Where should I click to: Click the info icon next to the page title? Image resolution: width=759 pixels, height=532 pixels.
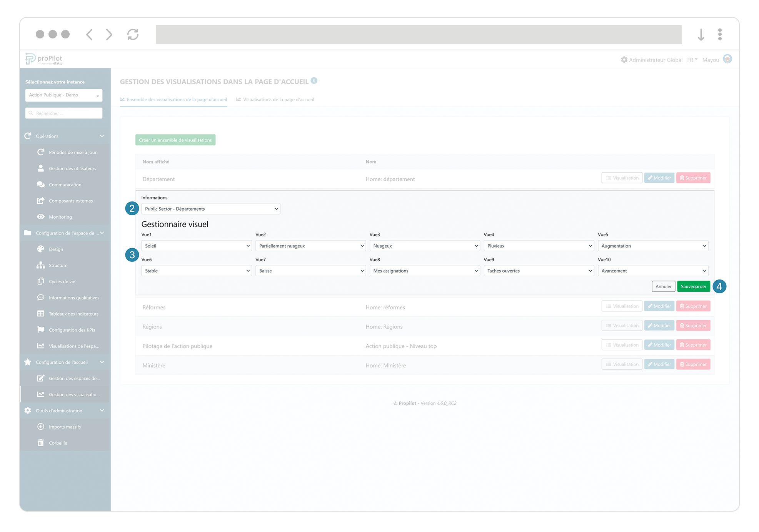coord(314,81)
